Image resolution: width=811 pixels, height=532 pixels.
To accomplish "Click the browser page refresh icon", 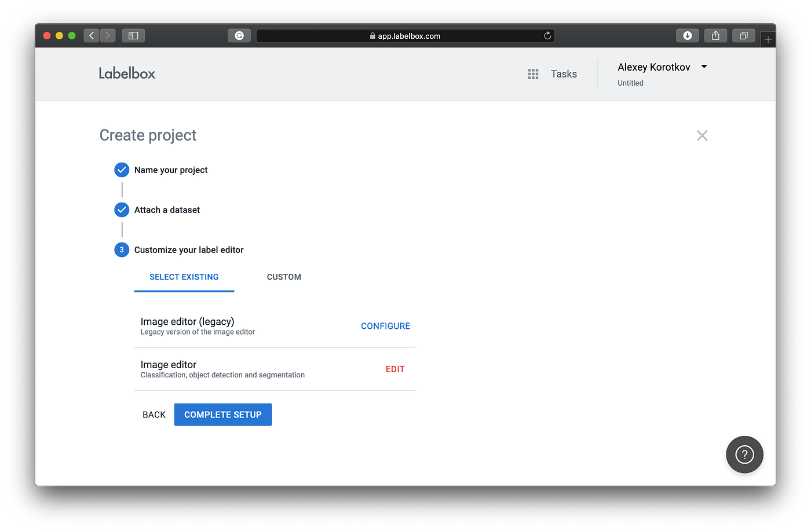I will tap(547, 35).
